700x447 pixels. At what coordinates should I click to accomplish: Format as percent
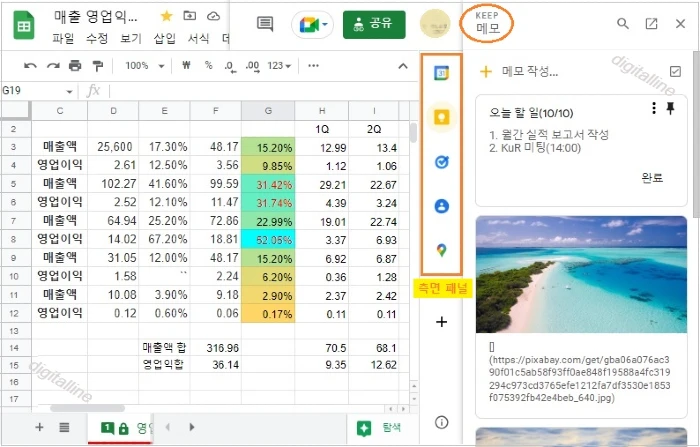point(208,66)
